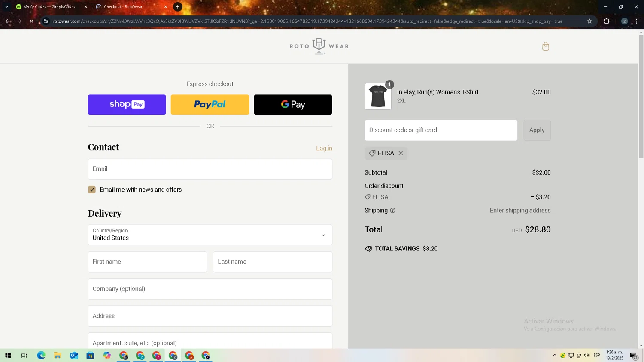The height and width of the screenshot is (362, 644).
Task: Click the Apply discount button
Action: coord(537,130)
